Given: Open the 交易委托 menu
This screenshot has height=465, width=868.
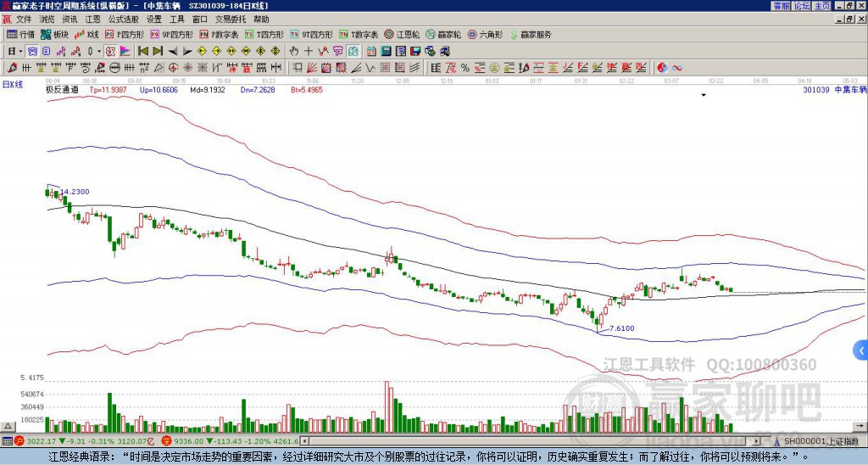Looking at the screenshot, I should [x=231, y=20].
